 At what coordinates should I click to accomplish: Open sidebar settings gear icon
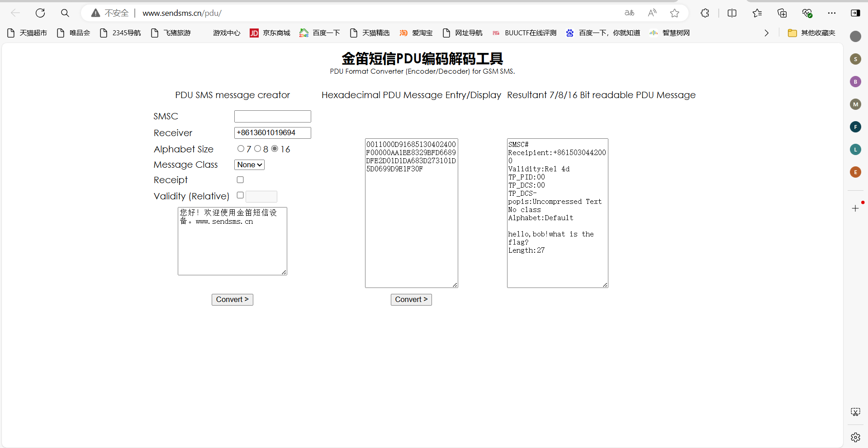[855, 437]
